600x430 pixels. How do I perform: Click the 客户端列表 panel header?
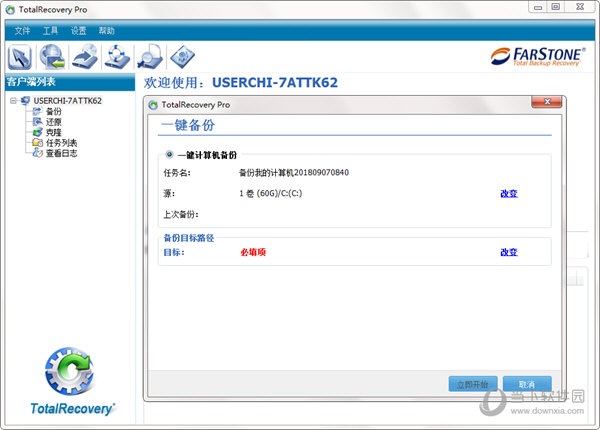pos(70,82)
